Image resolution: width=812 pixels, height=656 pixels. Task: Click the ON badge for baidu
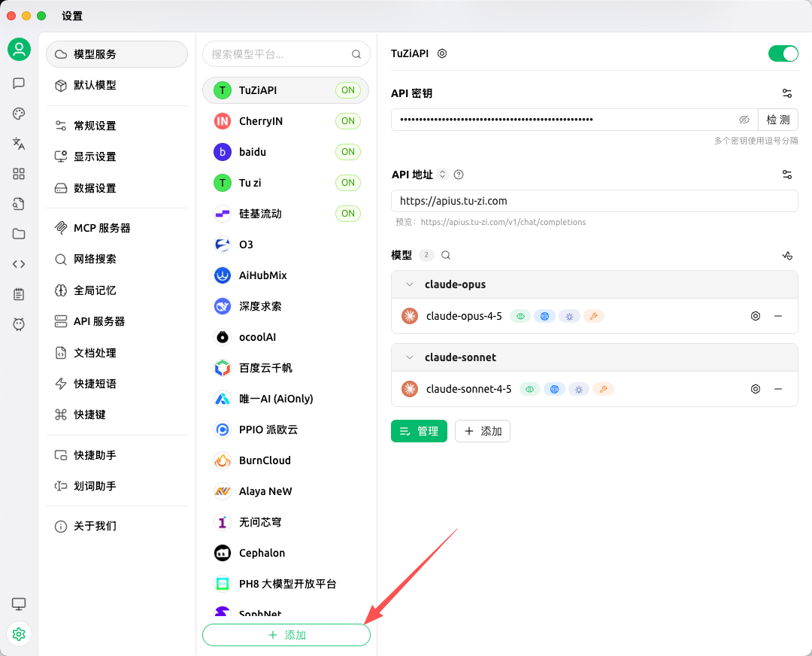(x=348, y=152)
